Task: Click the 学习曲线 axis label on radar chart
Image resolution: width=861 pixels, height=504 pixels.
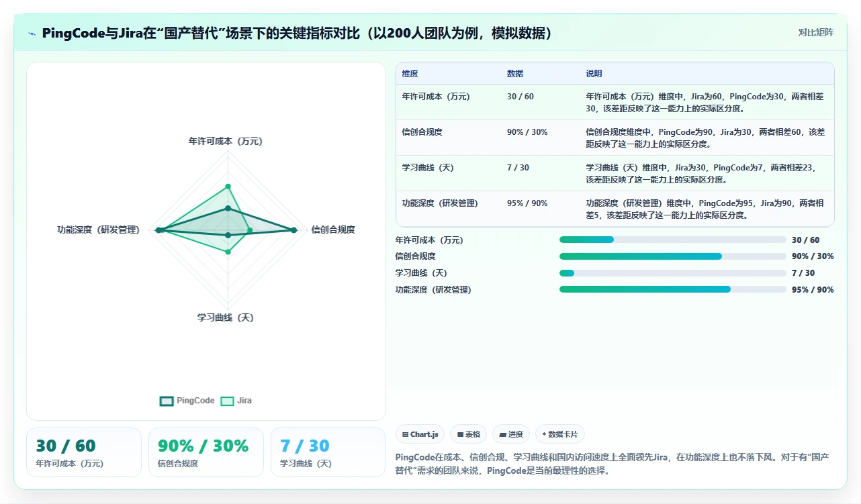Action: point(226,317)
